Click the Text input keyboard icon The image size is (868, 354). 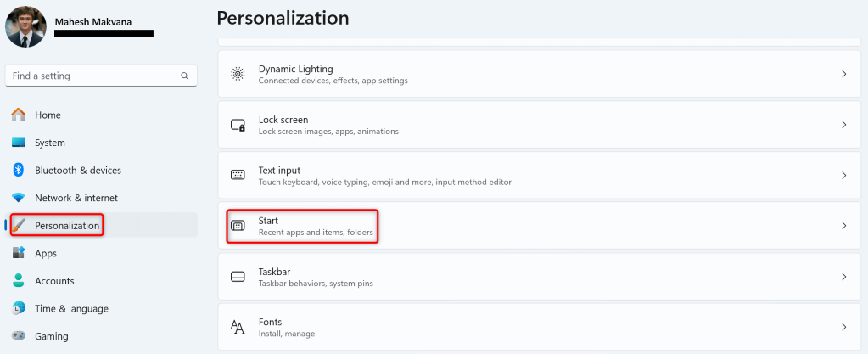point(238,175)
